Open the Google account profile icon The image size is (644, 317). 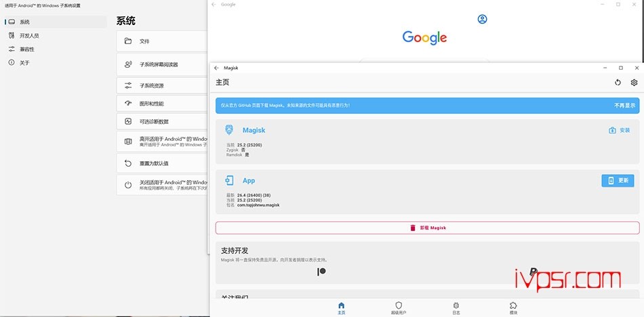[482, 19]
